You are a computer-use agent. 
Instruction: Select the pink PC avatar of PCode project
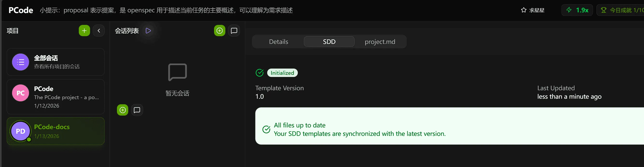[x=20, y=93]
